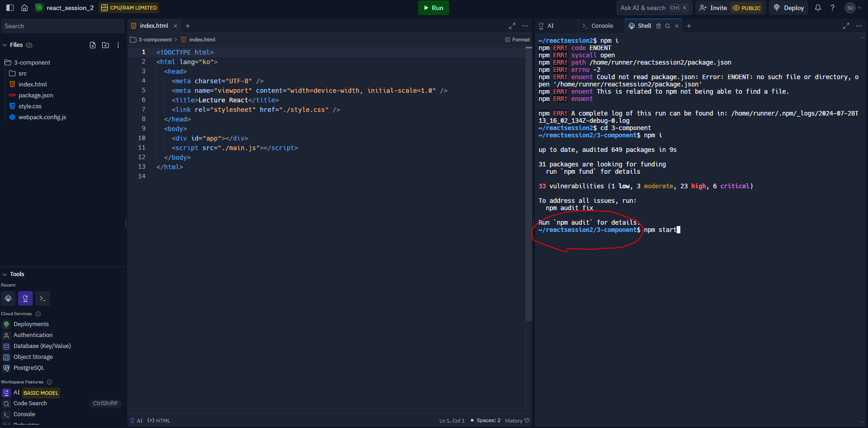The height and width of the screenshot is (428, 868).
Task: Open the notifications bell icon
Action: tap(818, 8)
